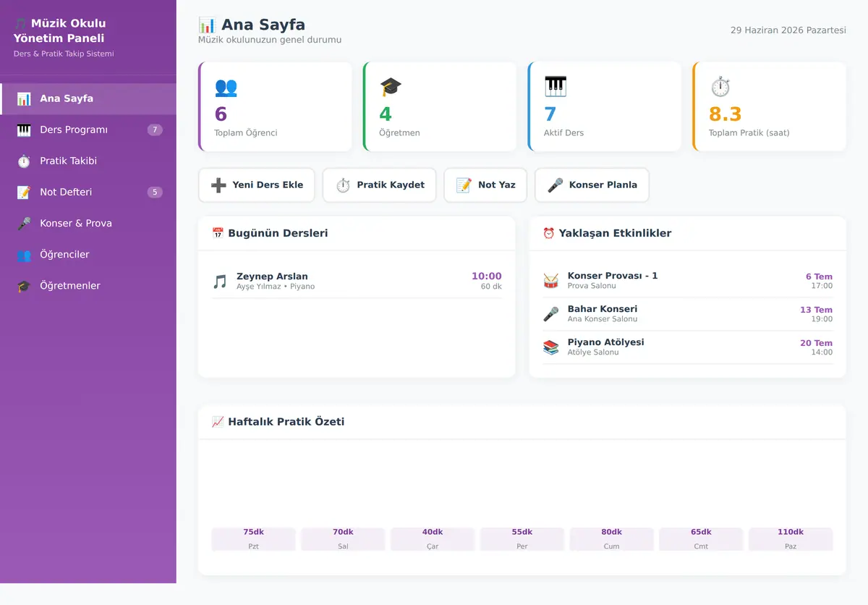Click the people icon on Toplam Öğrenci card
Screen dimensions: 868x605
click(226, 88)
